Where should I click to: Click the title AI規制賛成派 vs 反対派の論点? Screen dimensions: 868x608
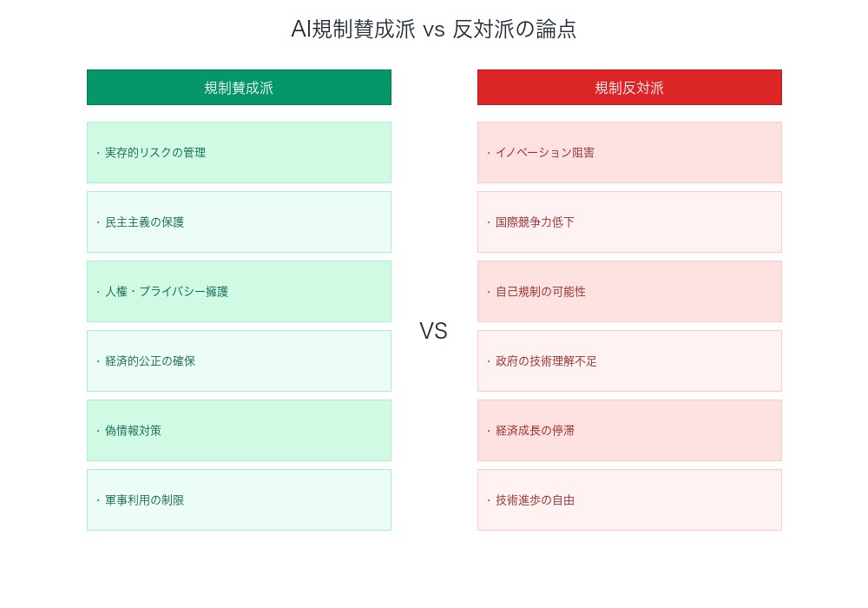[x=433, y=29]
